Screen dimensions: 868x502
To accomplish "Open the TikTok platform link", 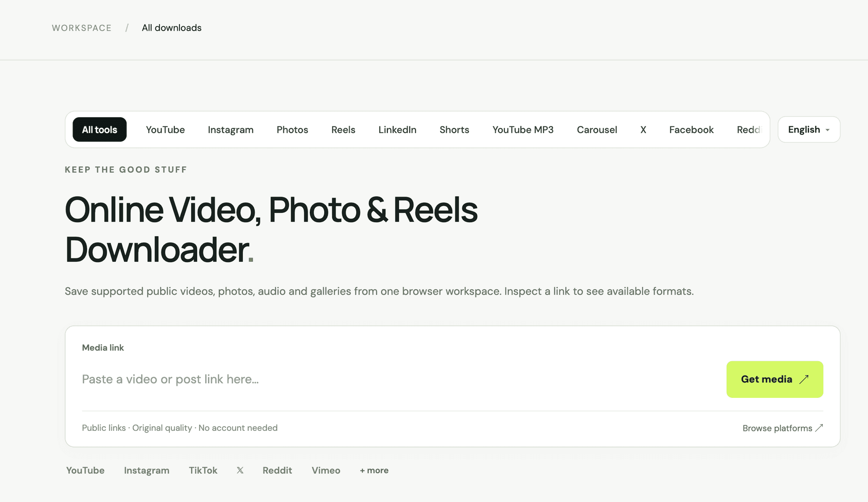I will 203,470.
